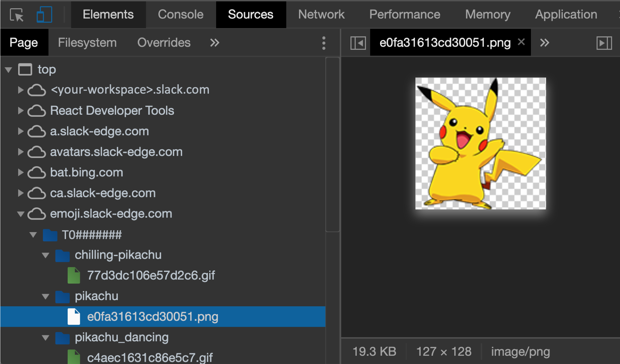This screenshot has width=620, height=364.
Task: Expand the ca.slack-edge.com node
Action: pos(20,193)
